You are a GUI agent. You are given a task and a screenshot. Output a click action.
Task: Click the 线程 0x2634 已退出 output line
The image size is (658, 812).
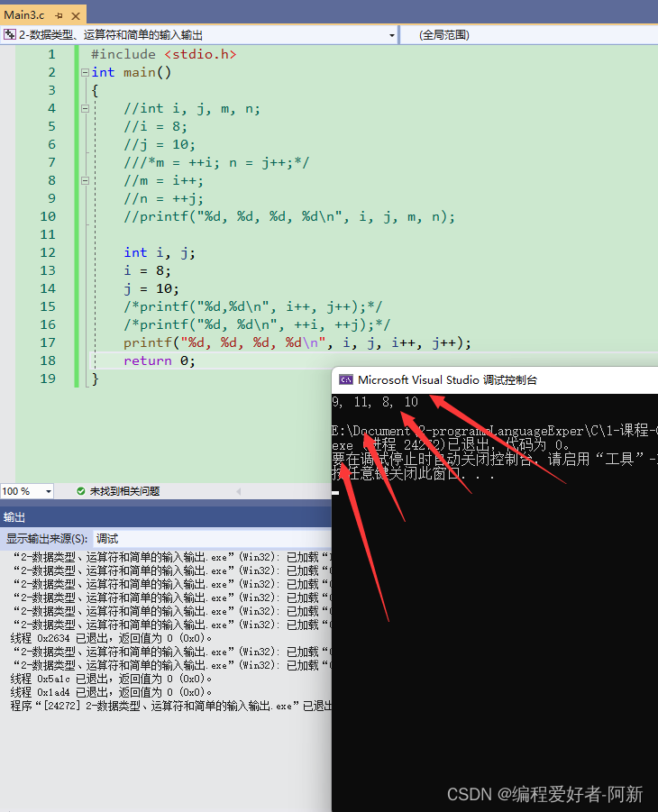pyautogui.click(x=111, y=638)
